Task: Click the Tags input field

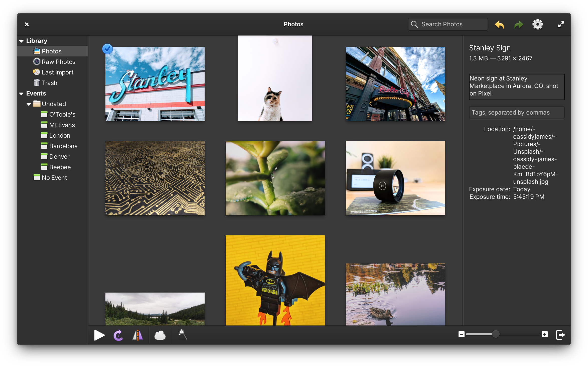Action: point(516,112)
